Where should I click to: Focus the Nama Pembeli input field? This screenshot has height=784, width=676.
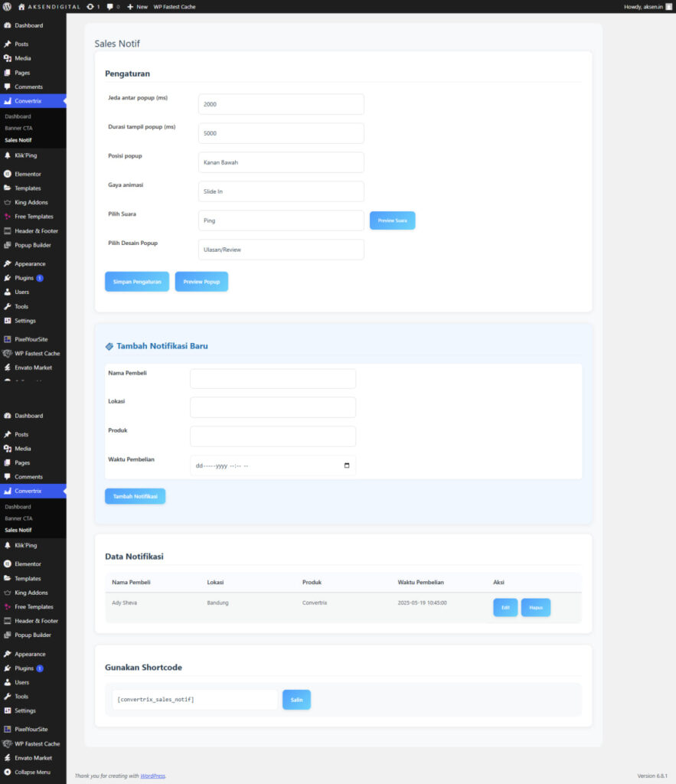273,379
